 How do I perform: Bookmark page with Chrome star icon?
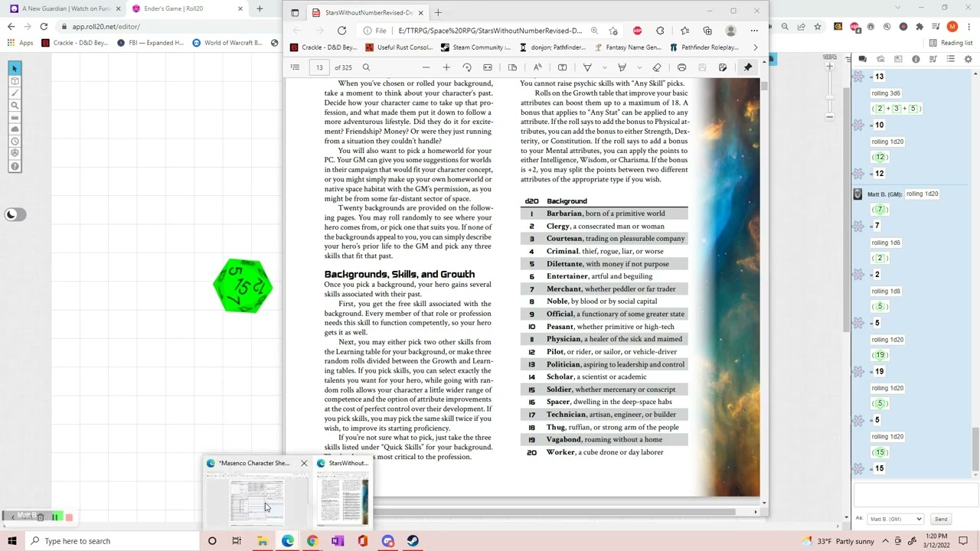[818, 27]
